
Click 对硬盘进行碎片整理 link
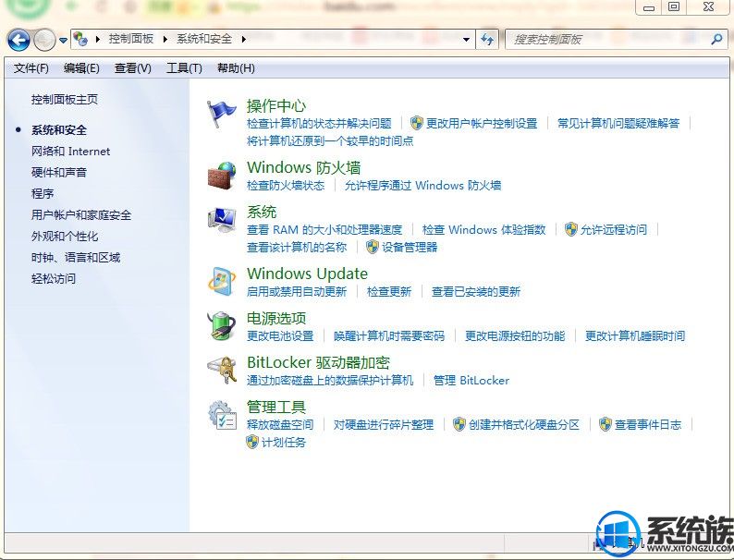[384, 425]
